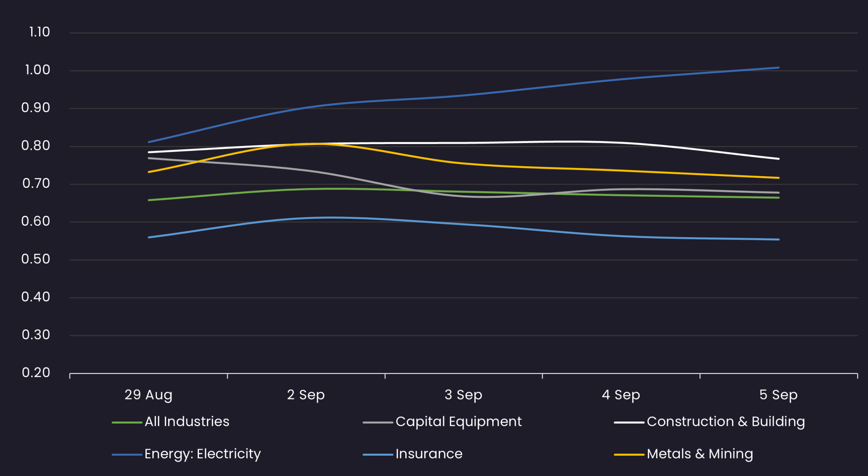
Task: Select the Construction & Building legend entry
Action: (x=726, y=422)
